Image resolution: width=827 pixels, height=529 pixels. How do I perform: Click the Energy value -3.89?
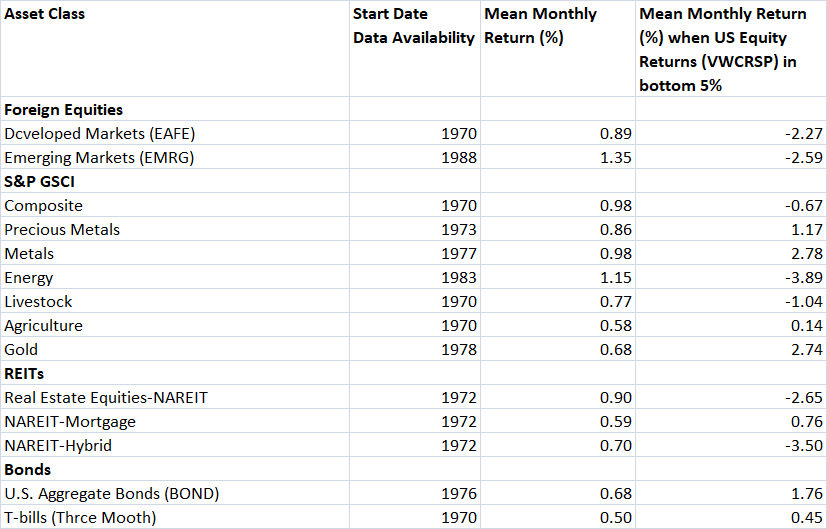click(x=803, y=277)
